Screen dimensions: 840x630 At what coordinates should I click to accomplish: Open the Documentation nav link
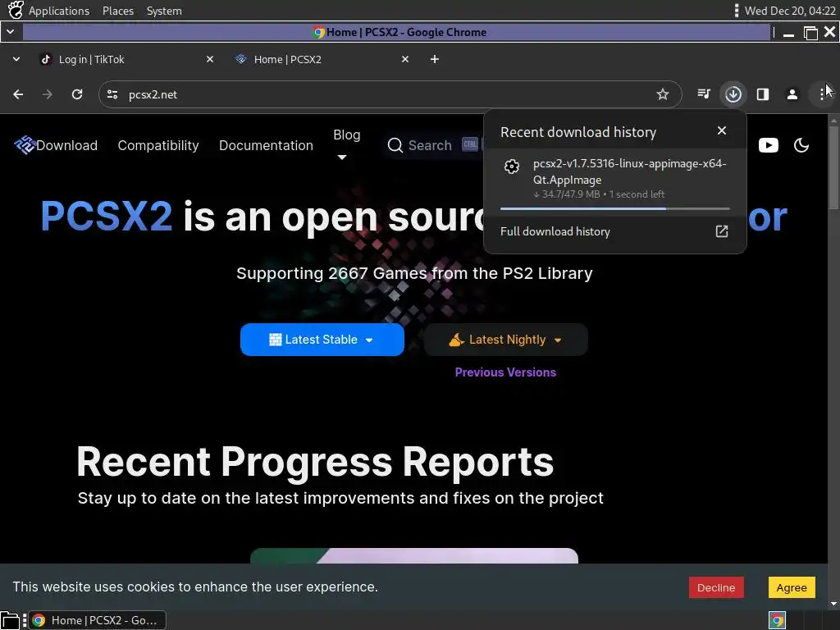[x=266, y=145]
